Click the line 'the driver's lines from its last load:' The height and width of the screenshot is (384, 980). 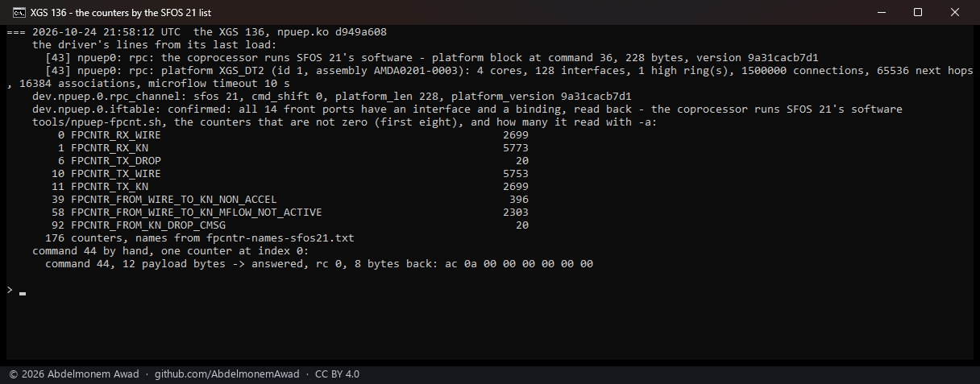pyautogui.click(x=155, y=45)
